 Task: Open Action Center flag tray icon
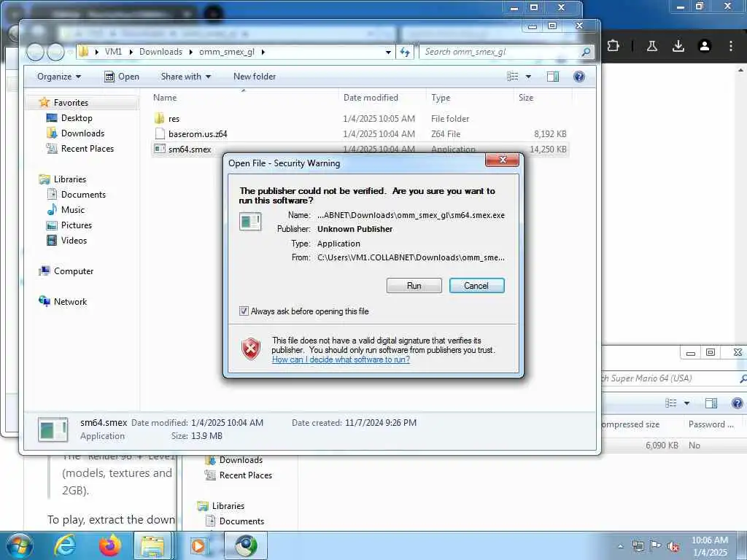click(655, 546)
